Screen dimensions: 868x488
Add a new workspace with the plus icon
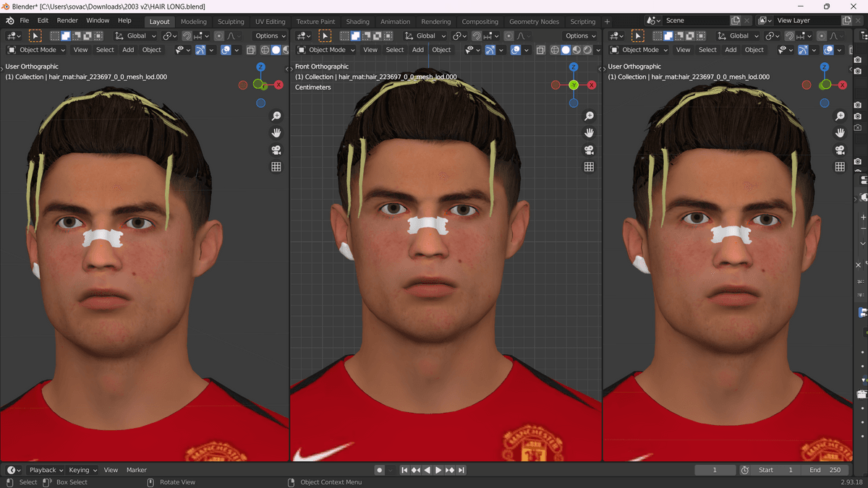(607, 21)
